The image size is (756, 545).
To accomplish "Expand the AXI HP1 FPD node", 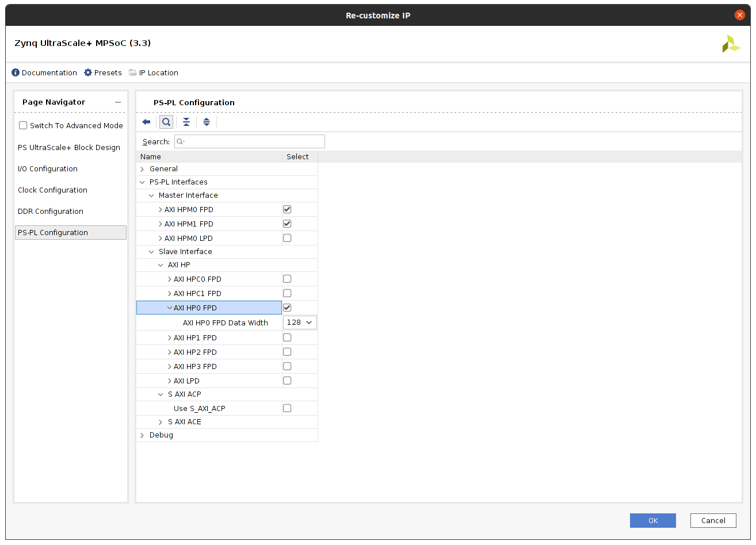I will pos(170,337).
